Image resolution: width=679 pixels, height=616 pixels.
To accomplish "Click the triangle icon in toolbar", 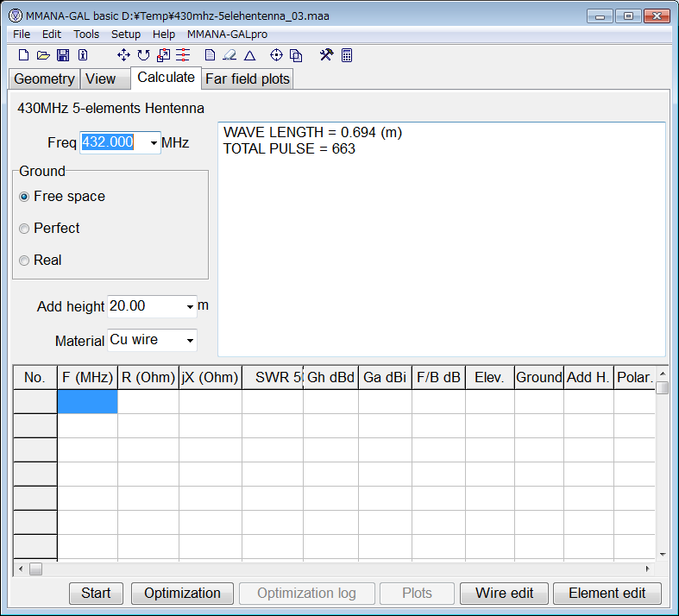I will pyautogui.click(x=250, y=55).
